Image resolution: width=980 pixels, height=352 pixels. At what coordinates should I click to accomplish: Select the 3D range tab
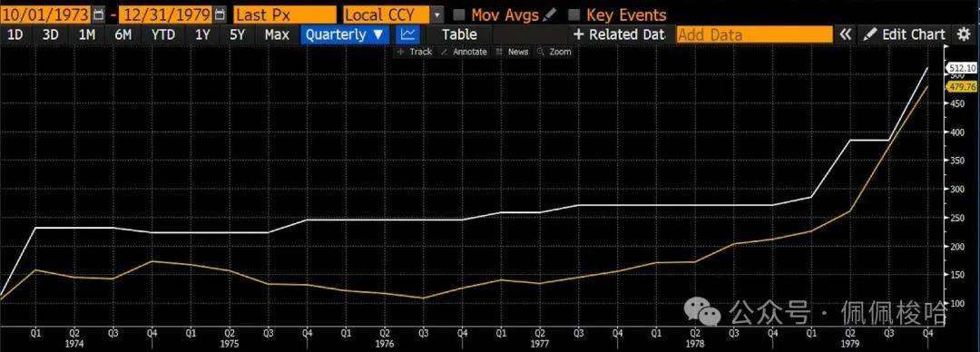[x=51, y=35]
